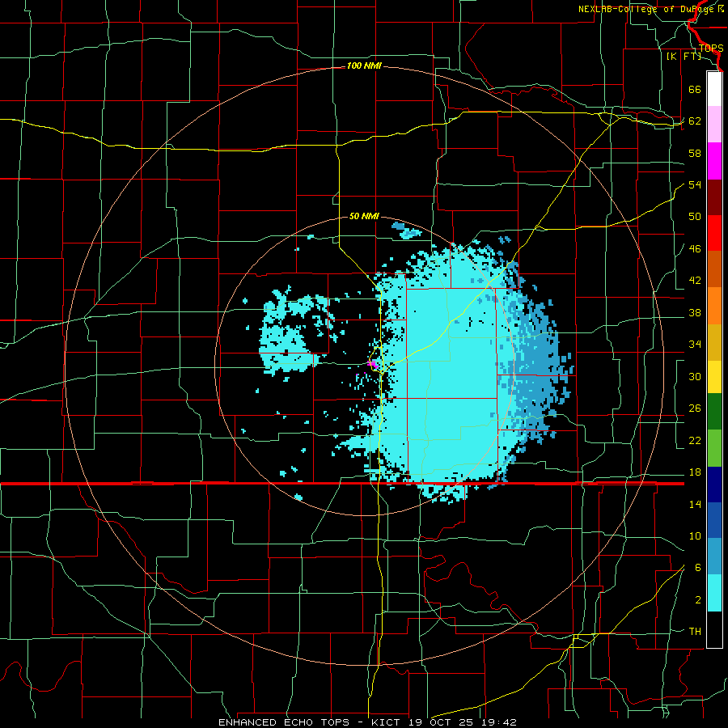Click the 'NEXLAB-College of DuPage' credit text
Screen dimensions: 728x728
pos(647,9)
